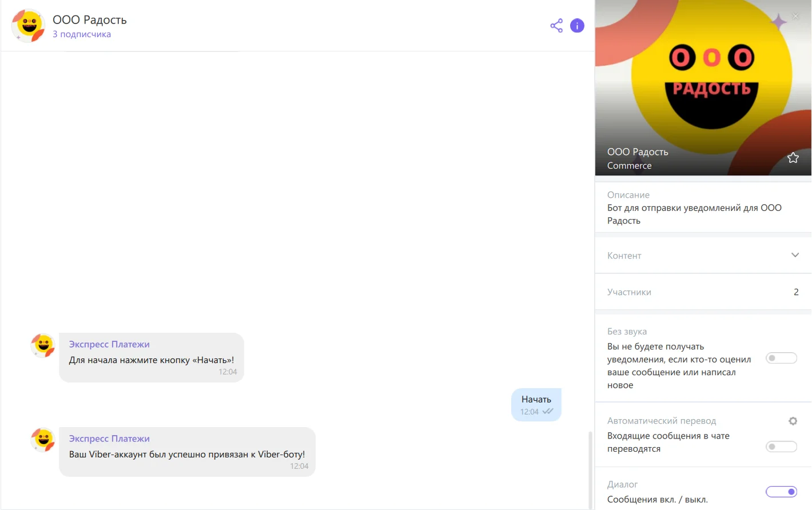Click the Контент section label
812x510 pixels.
624,256
